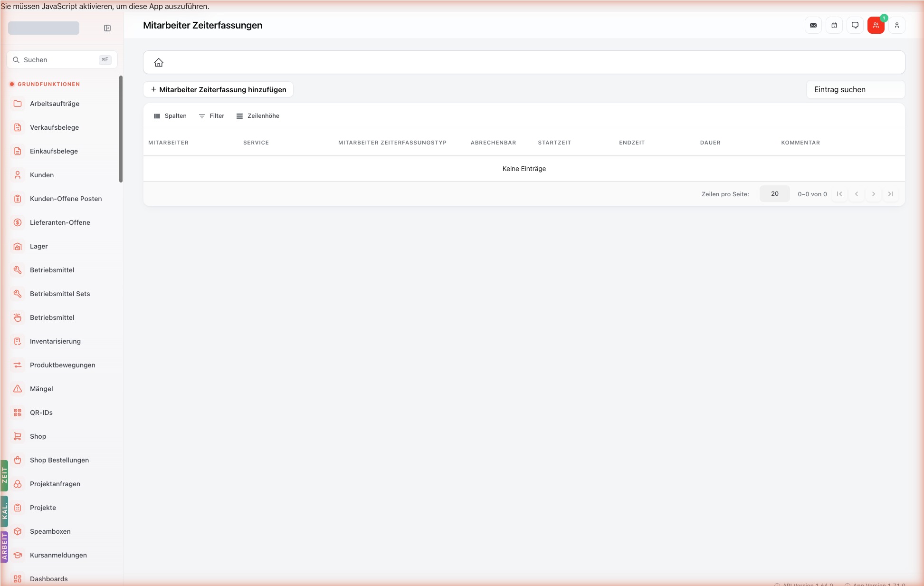Click the Produktbewegungen arrows icon
This screenshot has width=924, height=586.
point(18,365)
